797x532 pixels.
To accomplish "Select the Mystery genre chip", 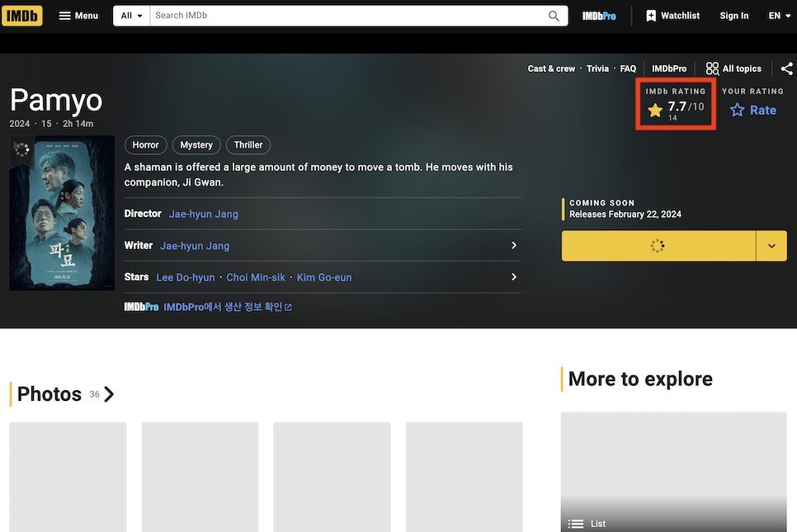I will (x=196, y=145).
